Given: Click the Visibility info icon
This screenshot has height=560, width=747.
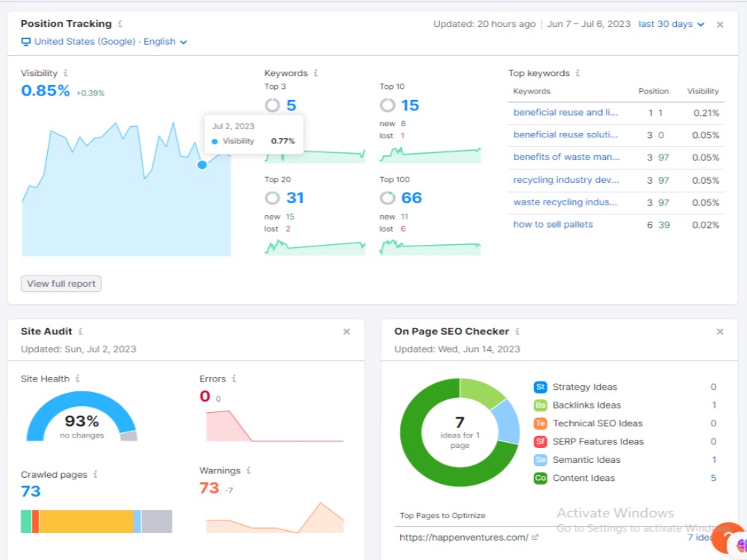Looking at the screenshot, I should click(x=66, y=73).
